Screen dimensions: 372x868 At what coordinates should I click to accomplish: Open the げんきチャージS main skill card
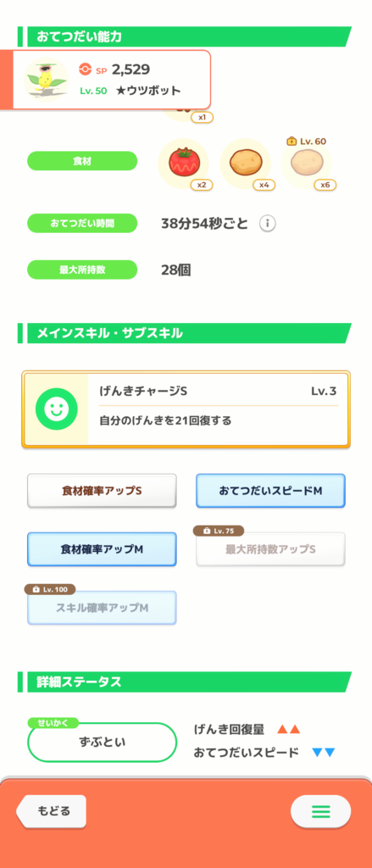(x=186, y=409)
